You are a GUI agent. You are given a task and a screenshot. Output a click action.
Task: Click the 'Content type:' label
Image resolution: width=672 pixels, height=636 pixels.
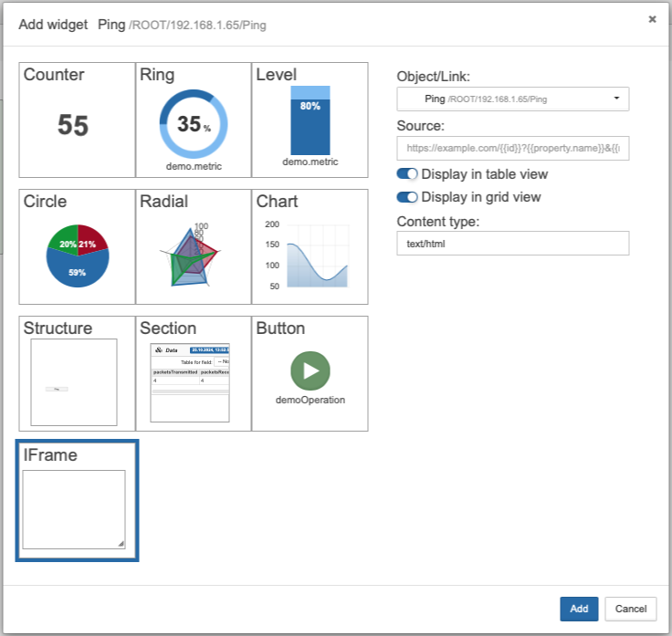(x=438, y=222)
